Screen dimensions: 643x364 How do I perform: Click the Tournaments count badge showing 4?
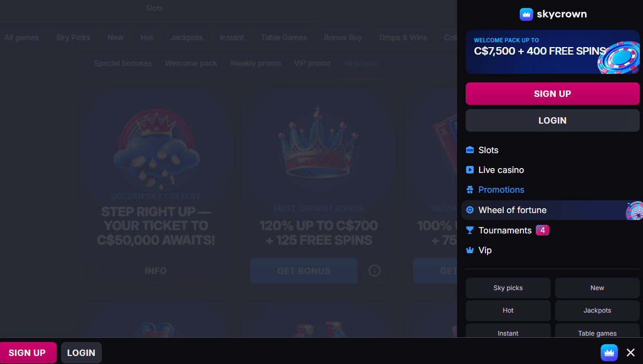tap(542, 230)
